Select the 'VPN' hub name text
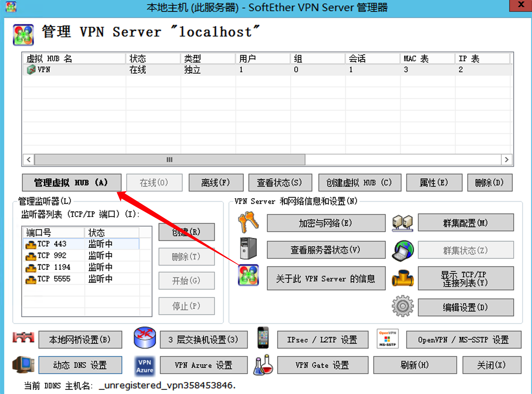Screen dimensions: 532x394 click(x=44, y=70)
